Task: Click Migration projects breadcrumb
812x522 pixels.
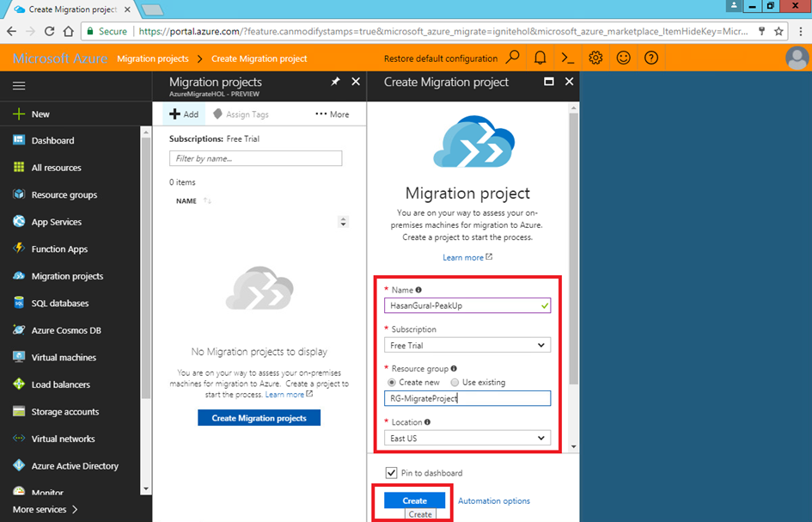Action: tap(153, 58)
